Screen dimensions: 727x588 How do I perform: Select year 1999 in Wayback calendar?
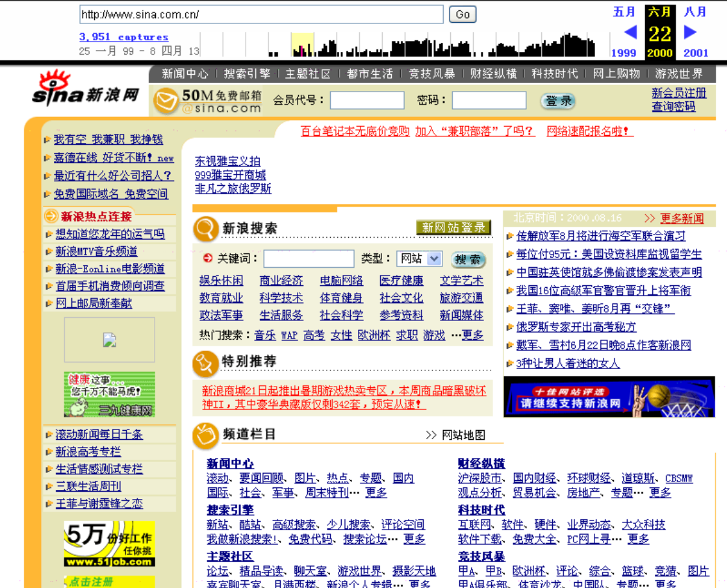tap(624, 53)
